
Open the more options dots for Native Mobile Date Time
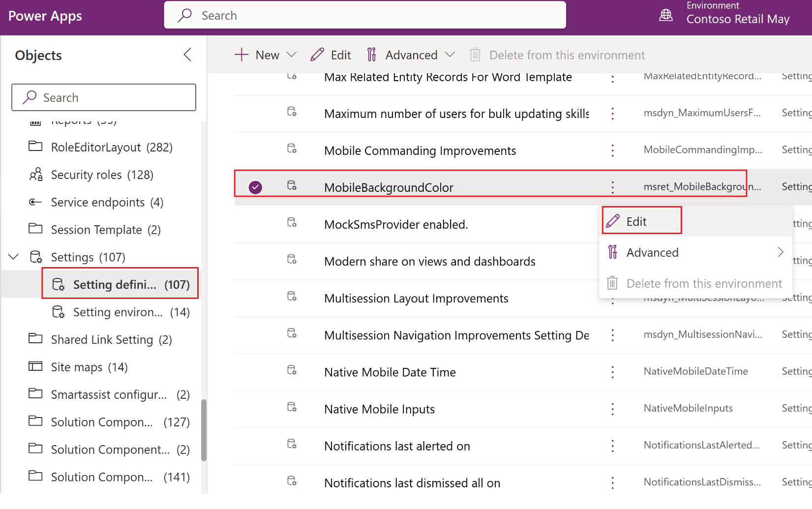(612, 372)
